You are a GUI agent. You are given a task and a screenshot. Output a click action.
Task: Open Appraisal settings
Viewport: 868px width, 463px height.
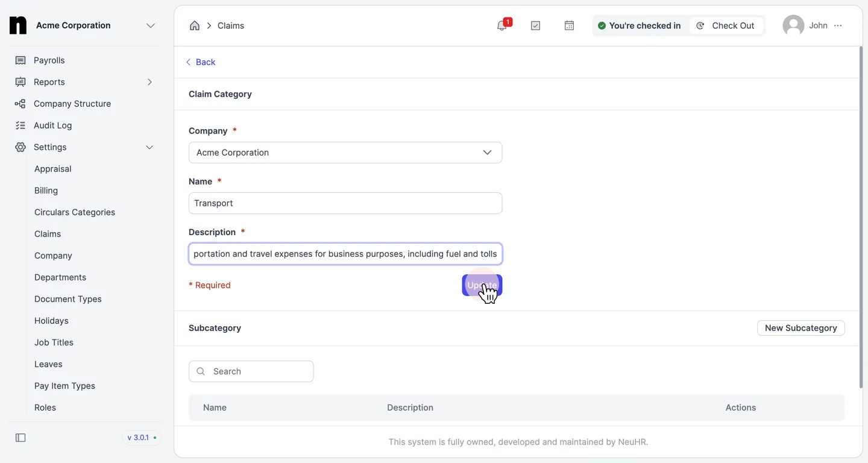point(53,169)
